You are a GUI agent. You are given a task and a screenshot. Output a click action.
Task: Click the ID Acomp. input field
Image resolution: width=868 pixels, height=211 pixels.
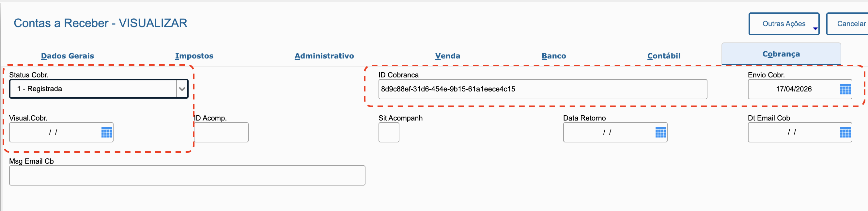tap(221, 133)
